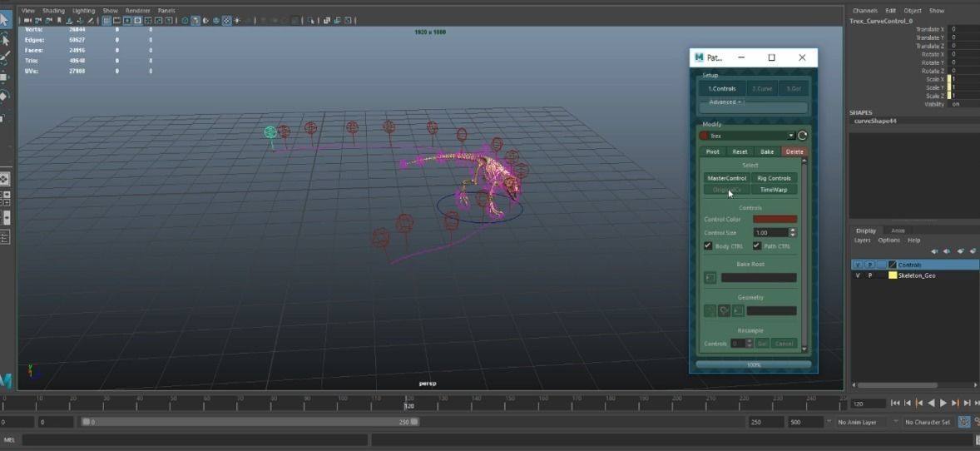
Task: Open the View menu in viewport
Action: tap(28, 11)
